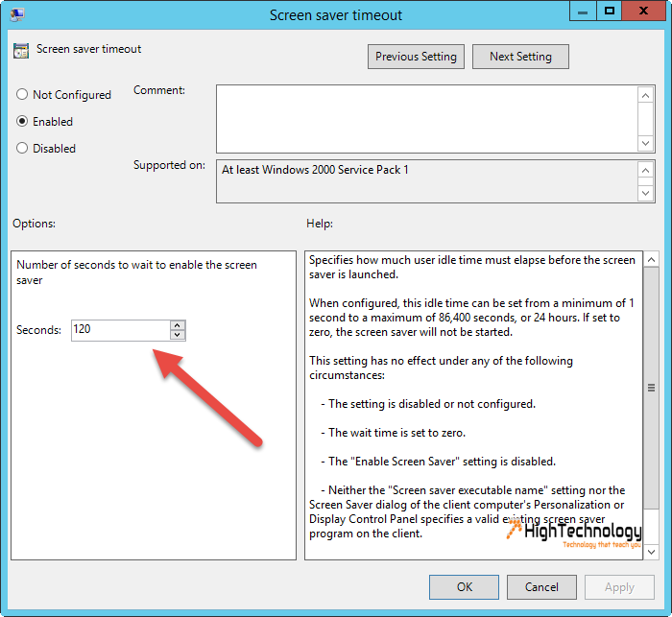Click the Help pane scroll up arrow
Screen dimensions: 672x617
tap(652, 260)
